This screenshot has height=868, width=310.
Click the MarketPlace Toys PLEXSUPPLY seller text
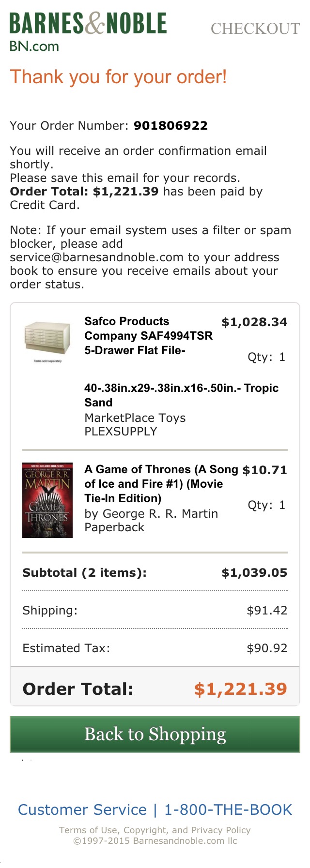click(x=135, y=424)
